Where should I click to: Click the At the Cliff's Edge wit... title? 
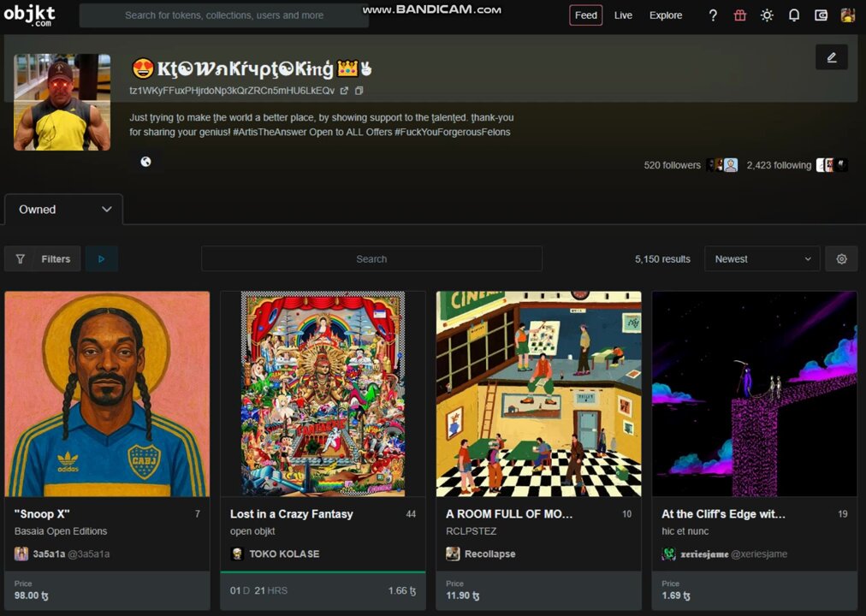[x=723, y=514]
